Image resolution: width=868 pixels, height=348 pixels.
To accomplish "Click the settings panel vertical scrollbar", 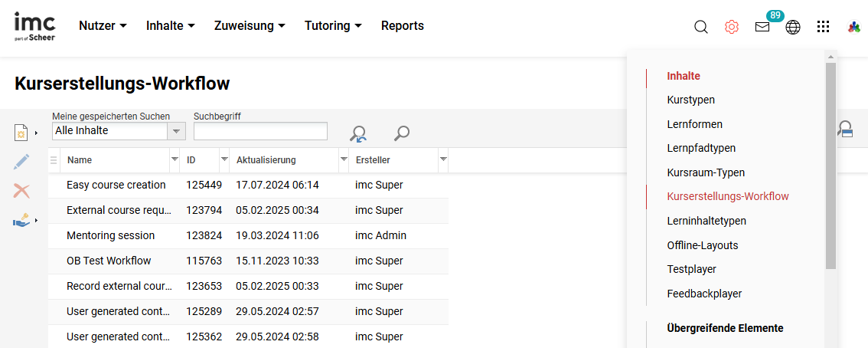I will click(830, 165).
